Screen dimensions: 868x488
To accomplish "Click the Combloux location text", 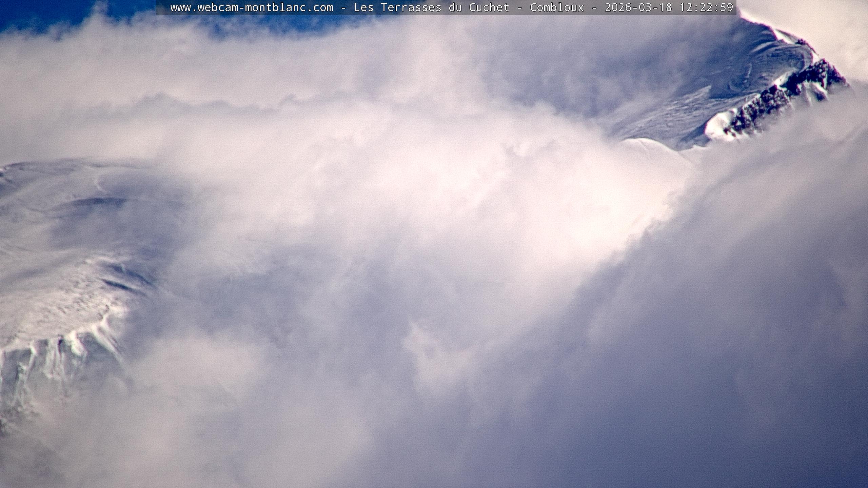I will point(557,7).
